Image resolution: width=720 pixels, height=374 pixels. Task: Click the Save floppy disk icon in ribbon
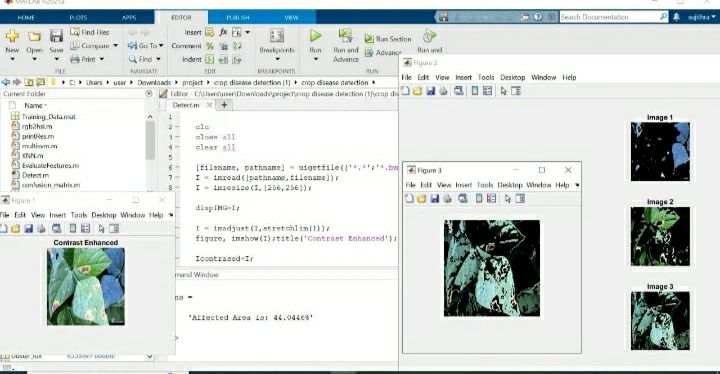pos(56,36)
